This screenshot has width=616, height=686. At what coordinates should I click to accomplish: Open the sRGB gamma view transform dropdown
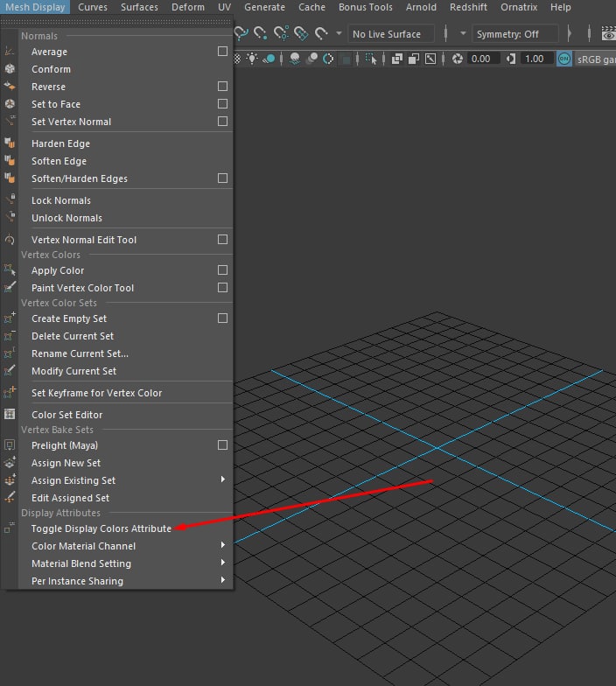(595, 59)
